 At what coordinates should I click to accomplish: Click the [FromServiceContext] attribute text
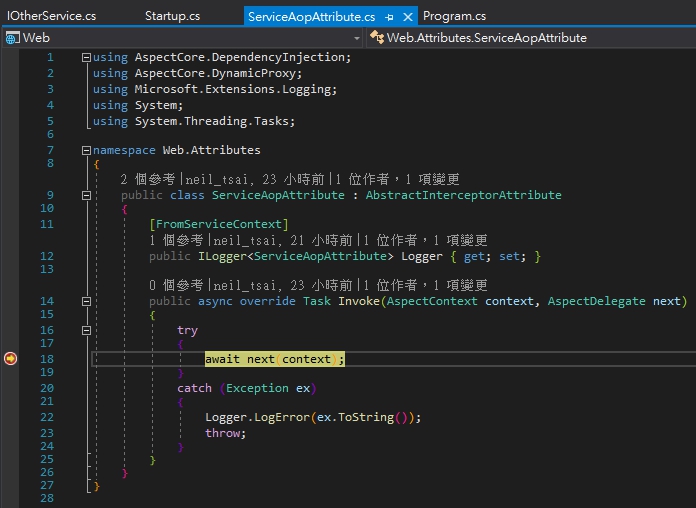point(218,225)
